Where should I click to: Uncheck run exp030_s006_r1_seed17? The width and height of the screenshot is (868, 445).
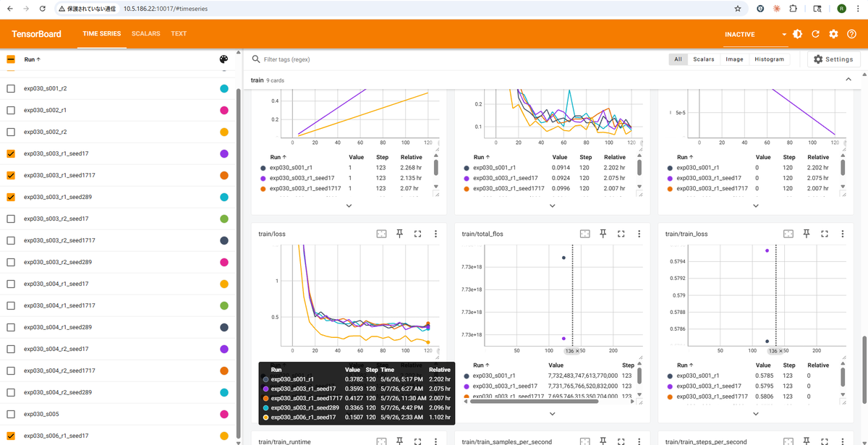(x=11, y=436)
